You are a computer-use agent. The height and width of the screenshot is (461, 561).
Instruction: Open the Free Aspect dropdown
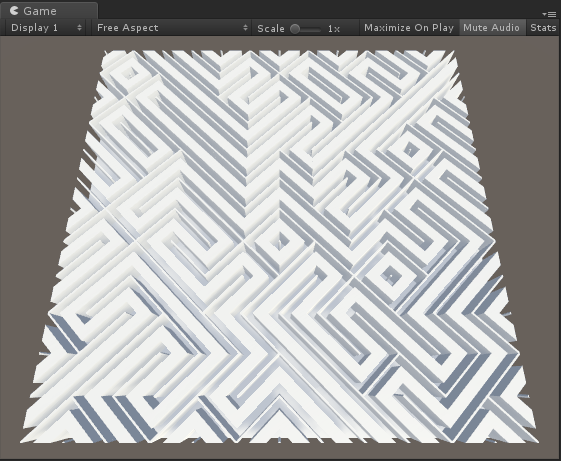[x=172, y=28]
